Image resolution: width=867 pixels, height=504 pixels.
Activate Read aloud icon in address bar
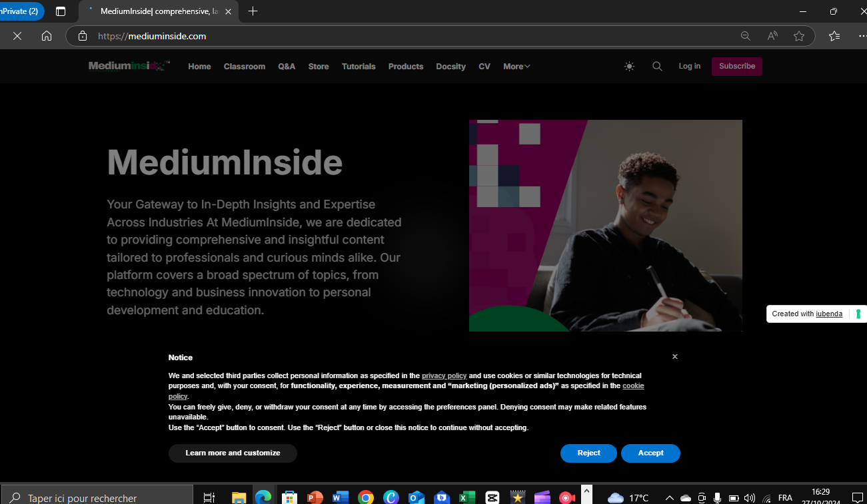click(x=772, y=36)
